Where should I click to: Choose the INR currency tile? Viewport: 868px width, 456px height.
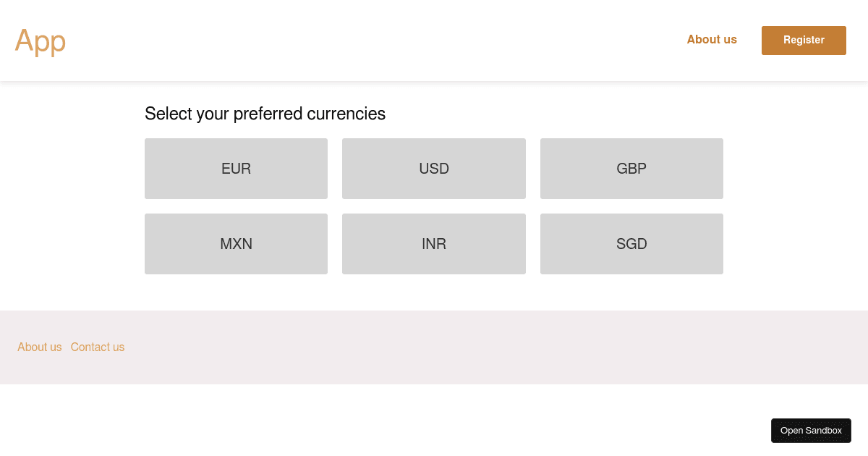[434, 244]
